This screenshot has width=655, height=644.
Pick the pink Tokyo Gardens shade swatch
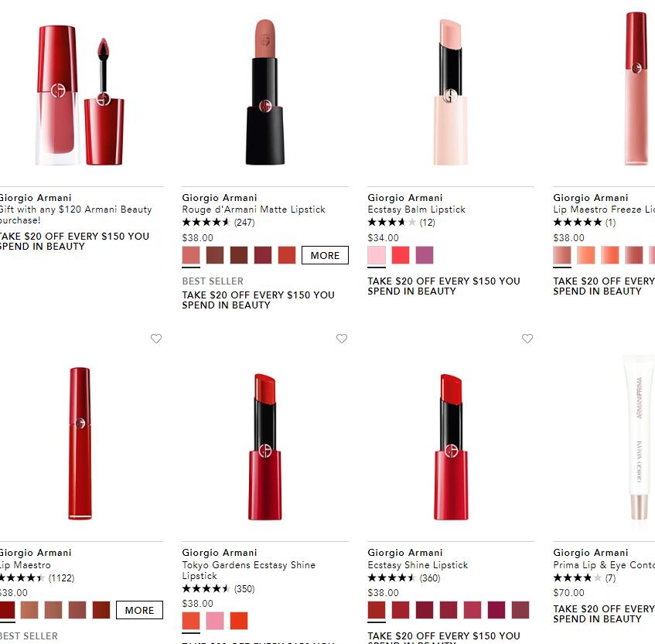point(215,621)
